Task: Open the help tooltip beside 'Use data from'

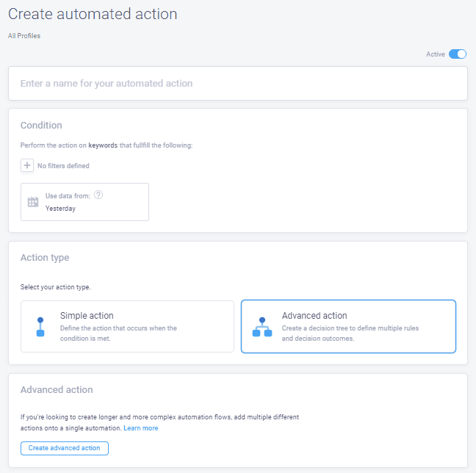Action: coord(98,195)
